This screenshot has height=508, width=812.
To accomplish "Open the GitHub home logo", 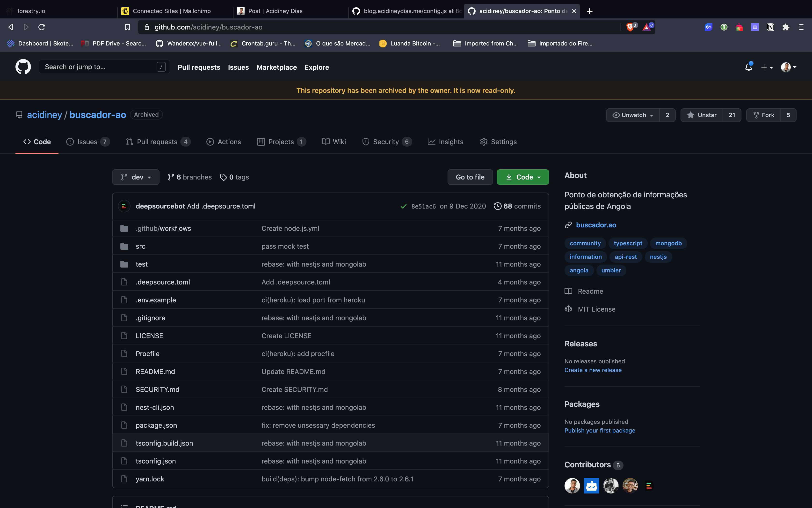I will [x=23, y=67].
